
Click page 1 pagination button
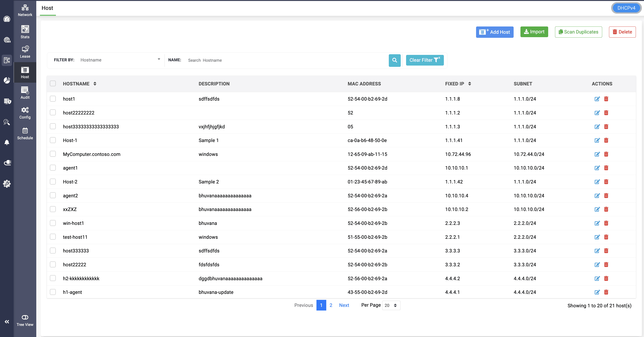click(321, 305)
